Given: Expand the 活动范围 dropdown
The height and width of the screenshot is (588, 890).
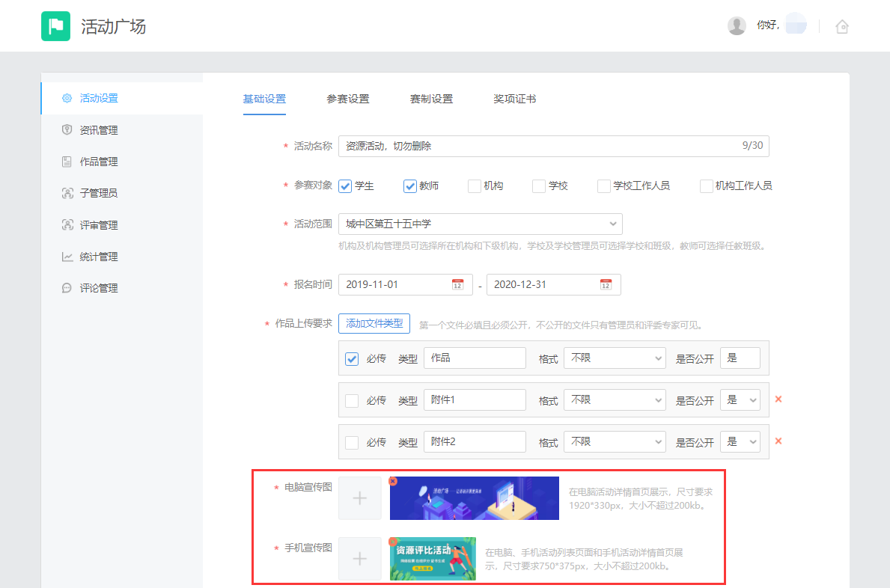Looking at the screenshot, I should [480, 224].
